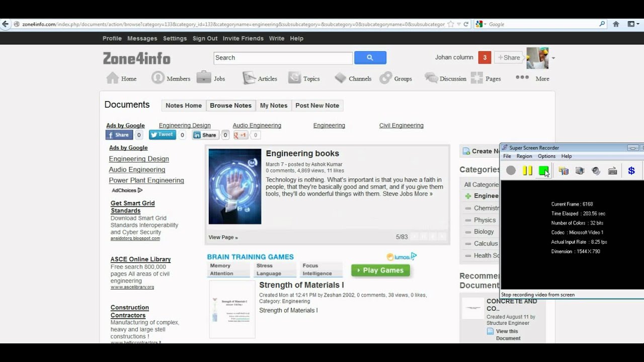This screenshot has height=362, width=644.
Task: Open the video options icon in recorder toolbar
Action: [x=563, y=171]
